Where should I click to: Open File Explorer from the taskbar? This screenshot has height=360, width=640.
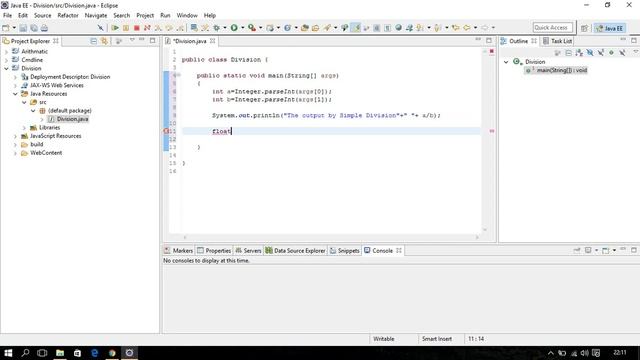[x=60, y=353]
